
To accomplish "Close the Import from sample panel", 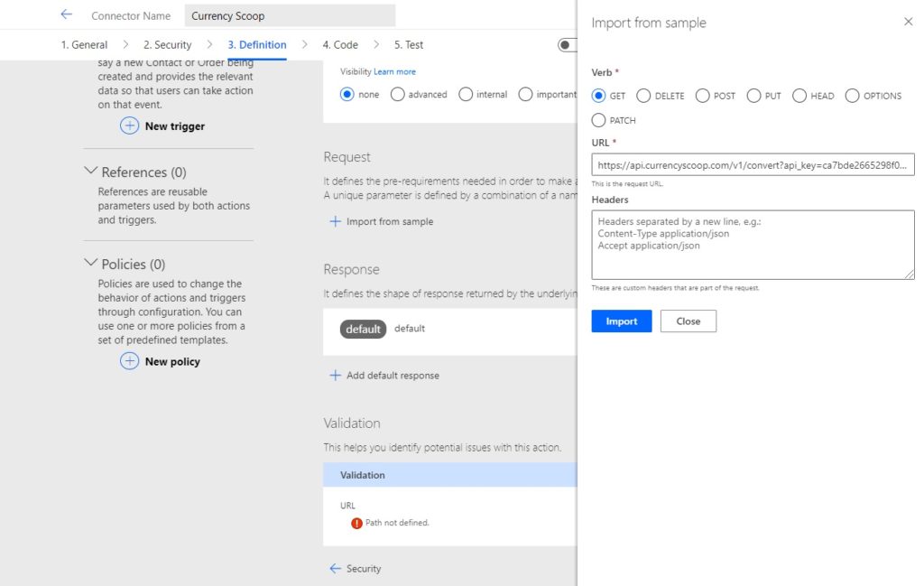I will pos(908,22).
